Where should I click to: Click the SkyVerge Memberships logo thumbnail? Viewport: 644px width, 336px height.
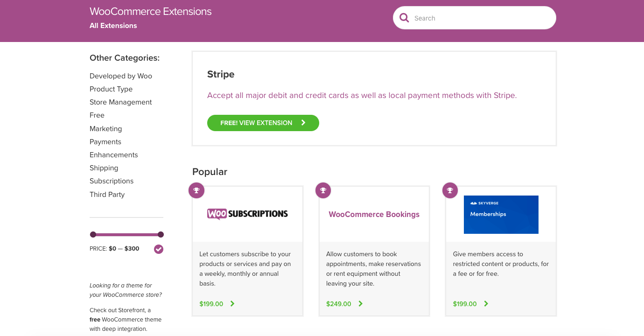(x=501, y=214)
